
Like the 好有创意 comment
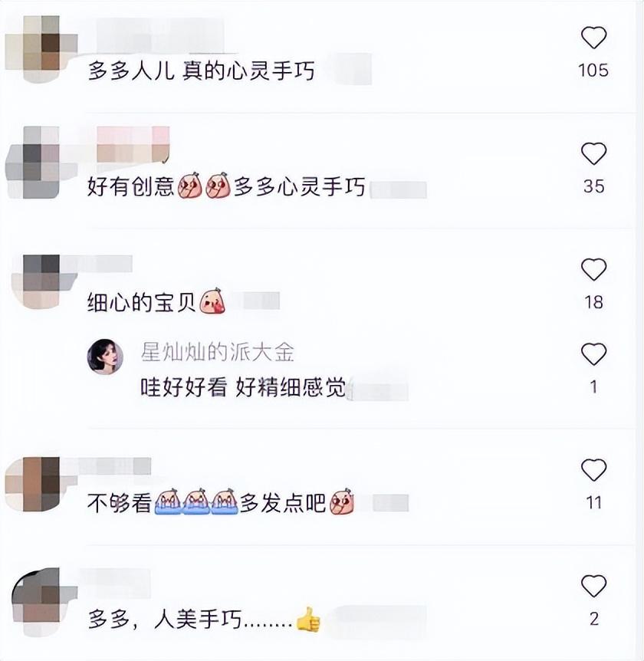pyautogui.click(x=594, y=153)
